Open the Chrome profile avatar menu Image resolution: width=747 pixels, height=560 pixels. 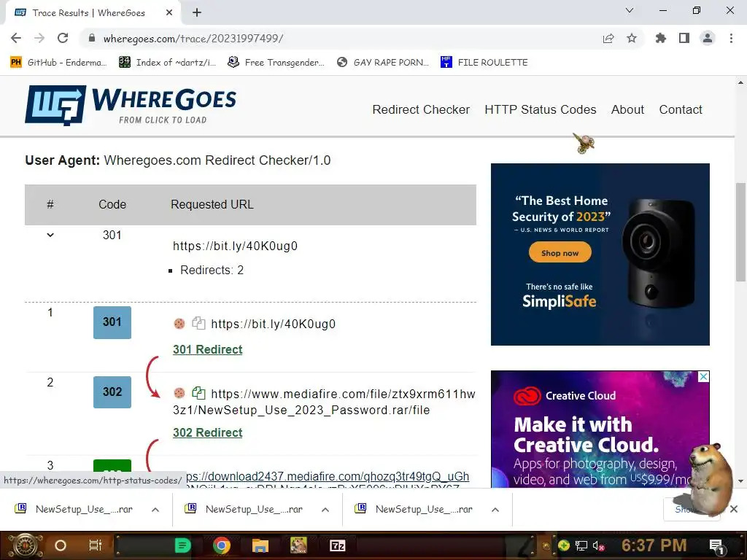708,38
